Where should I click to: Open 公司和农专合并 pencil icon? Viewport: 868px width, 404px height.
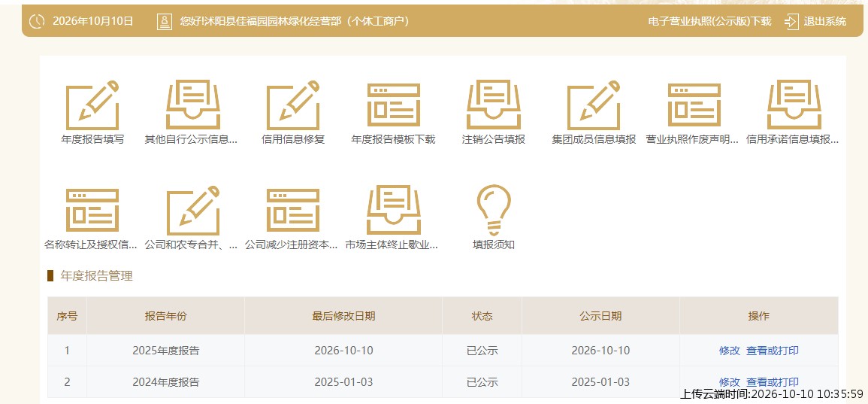192,210
